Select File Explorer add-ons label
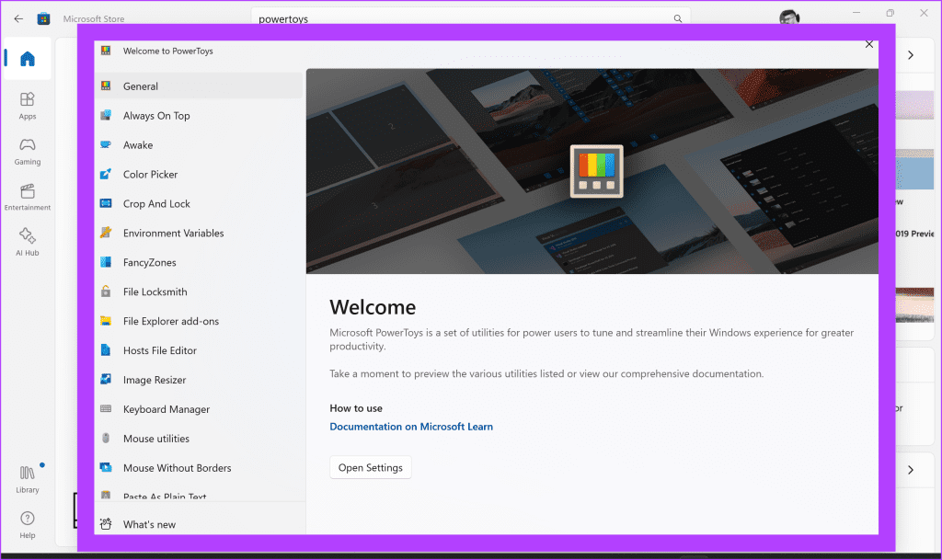Viewport: 942px width, 560px height. [x=171, y=321]
